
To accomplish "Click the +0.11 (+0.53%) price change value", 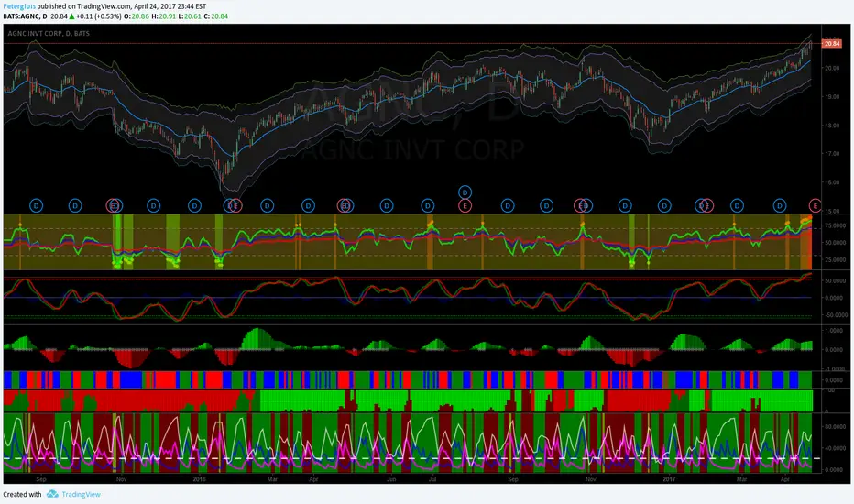I will pyautogui.click(x=99, y=16).
